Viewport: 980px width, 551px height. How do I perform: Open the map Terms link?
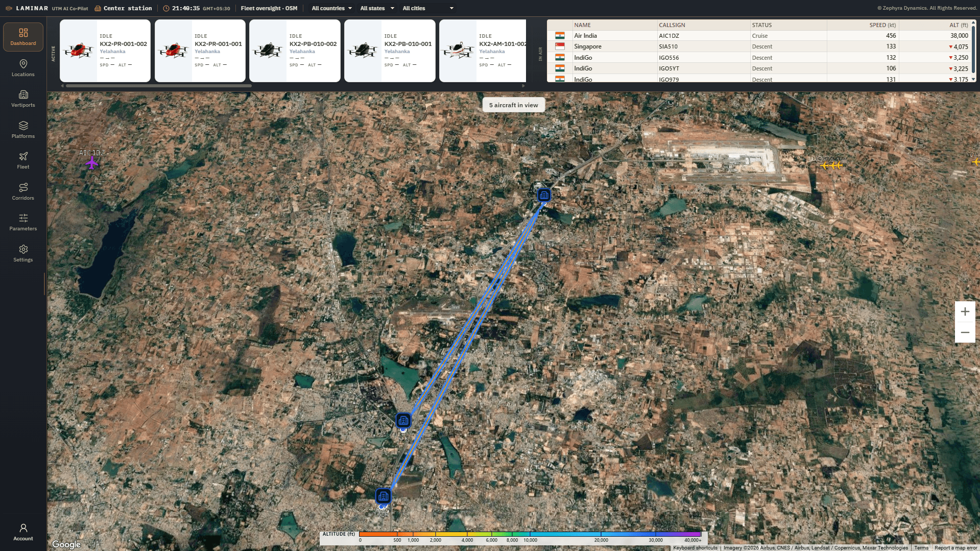921,548
